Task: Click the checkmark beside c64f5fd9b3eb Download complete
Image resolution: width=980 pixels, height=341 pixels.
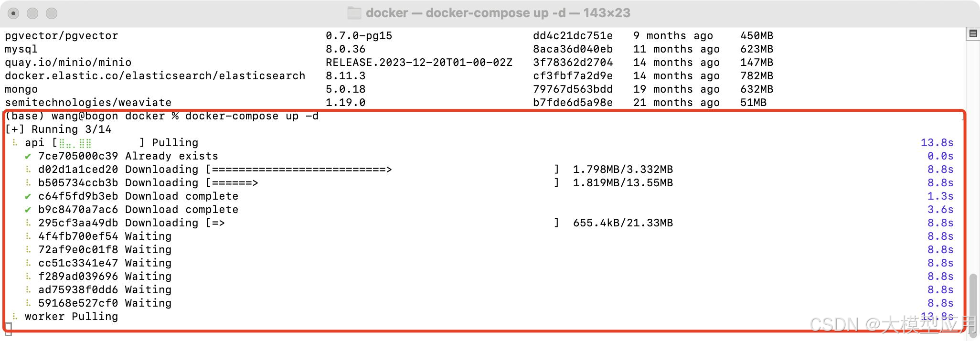Action: (27, 196)
